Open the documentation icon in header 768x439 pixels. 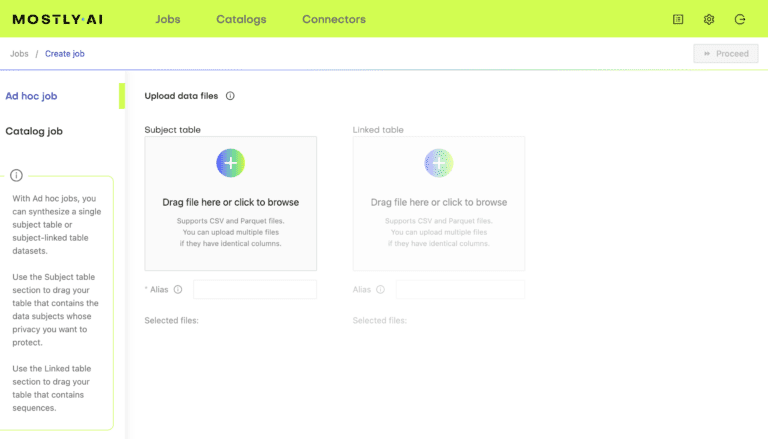point(678,19)
